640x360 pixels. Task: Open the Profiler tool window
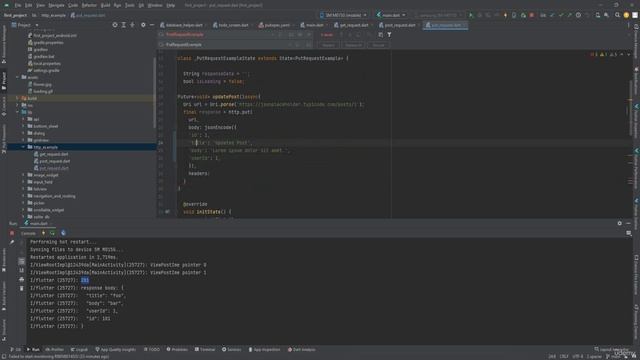click(55, 349)
